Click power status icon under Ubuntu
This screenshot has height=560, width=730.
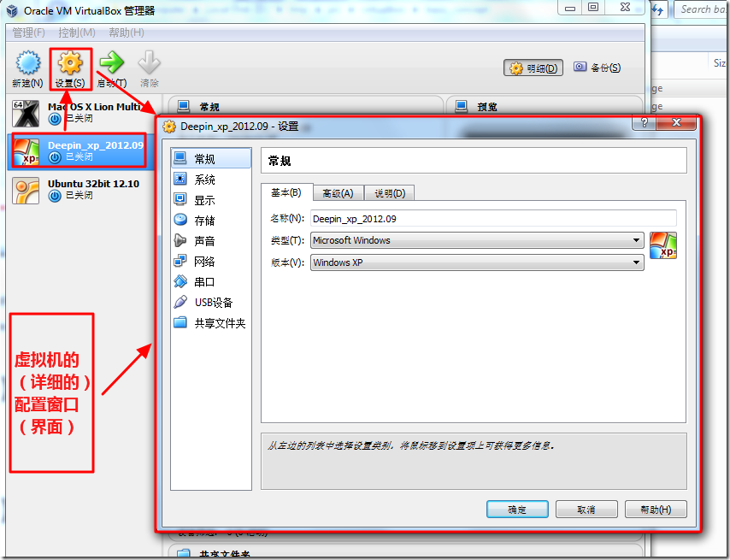pyautogui.click(x=55, y=196)
